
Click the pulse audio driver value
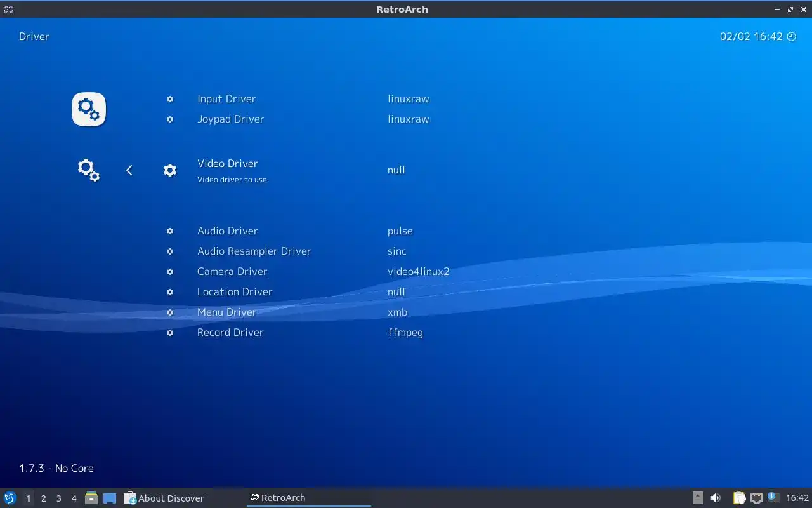[x=400, y=231]
